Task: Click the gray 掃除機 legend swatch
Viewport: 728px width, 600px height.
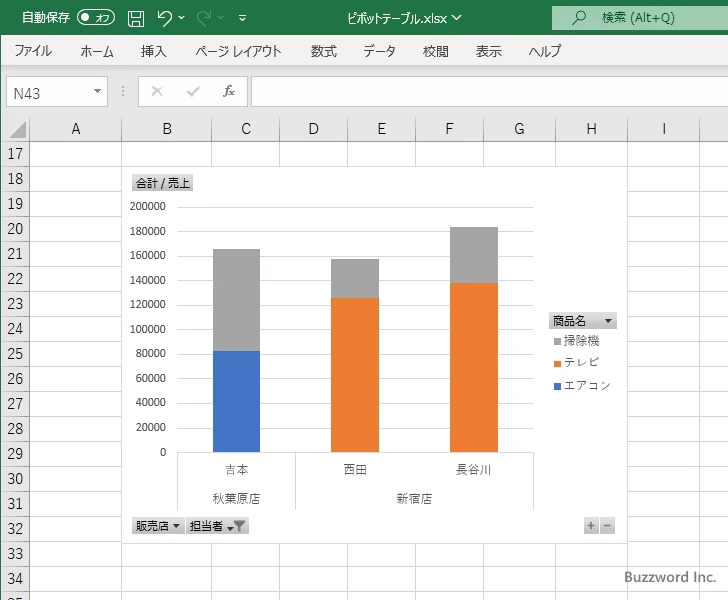Action: click(x=558, y=342)
